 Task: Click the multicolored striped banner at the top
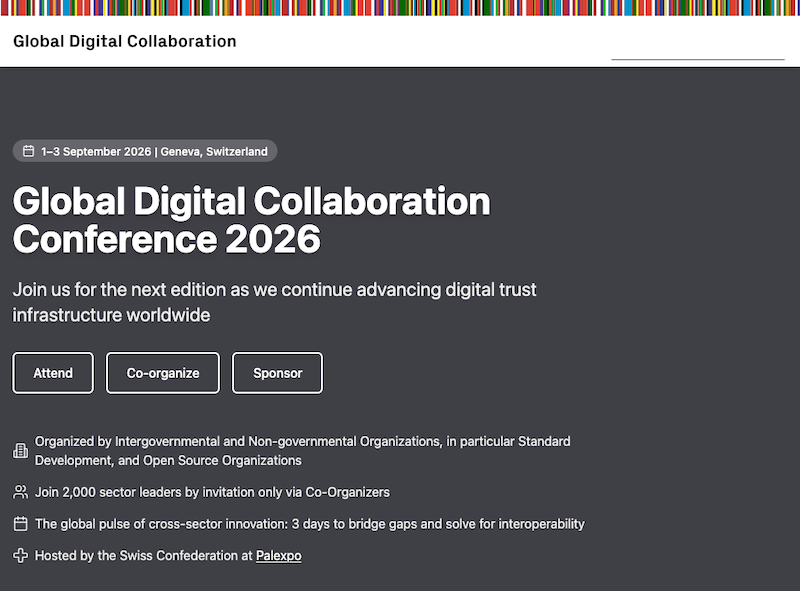400,7
